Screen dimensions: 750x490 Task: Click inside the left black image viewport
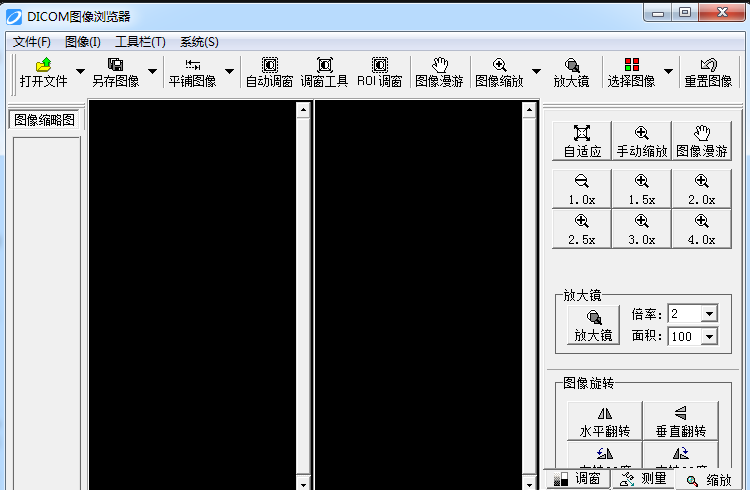coord(192,295)
